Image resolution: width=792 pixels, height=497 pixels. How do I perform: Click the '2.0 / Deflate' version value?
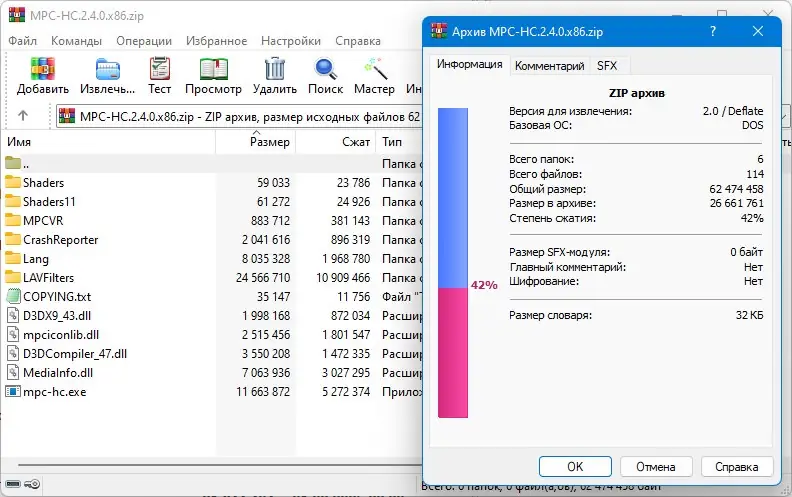(x=733, y=111)
